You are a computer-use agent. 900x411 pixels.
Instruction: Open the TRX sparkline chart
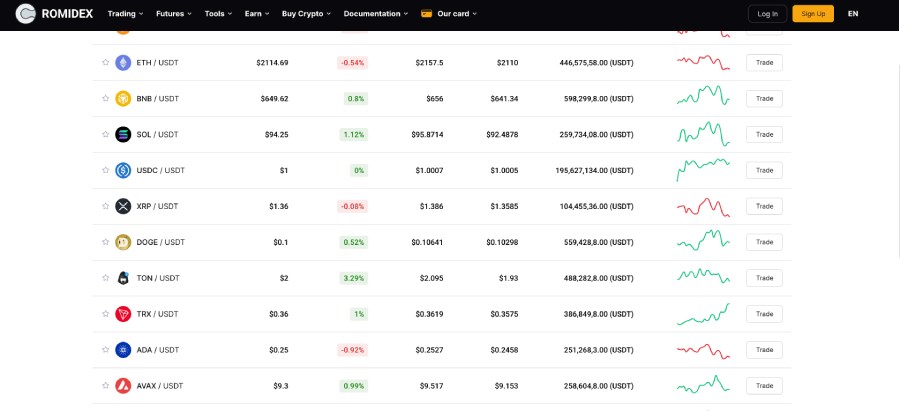coord(703,314)
